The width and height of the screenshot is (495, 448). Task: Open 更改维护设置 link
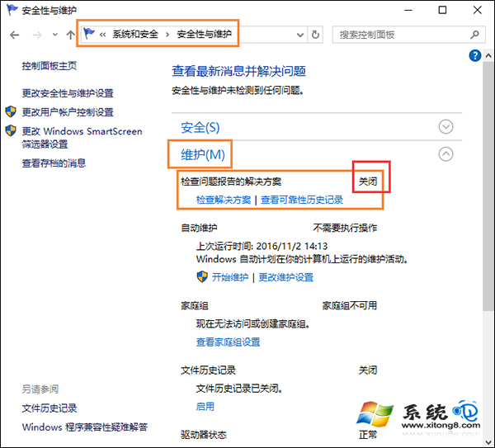click(286, 277)
